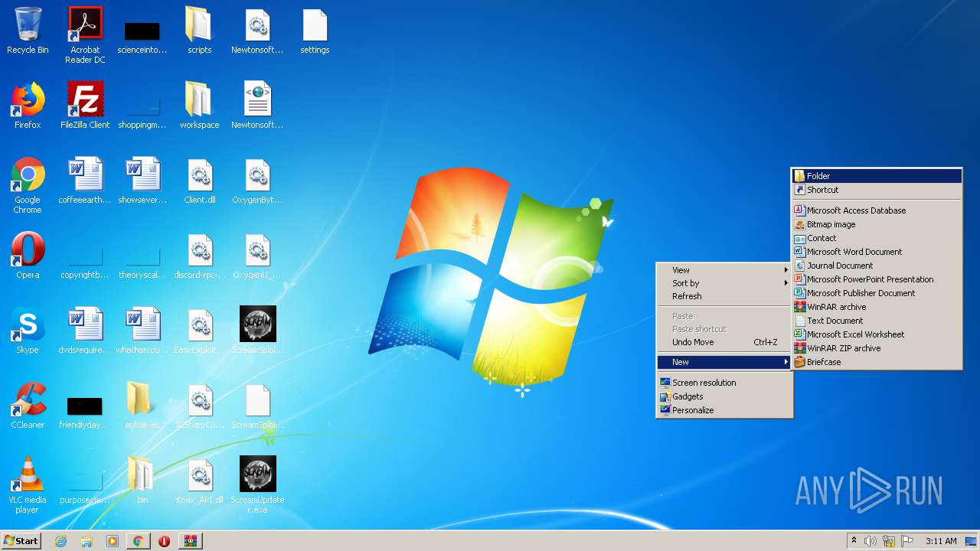Image resolution: width=980 pixels, height=551 pixels.
Task: Select the ScreamUpdater.exe icon
Action: pyautogui.click(x=257, y=485)
